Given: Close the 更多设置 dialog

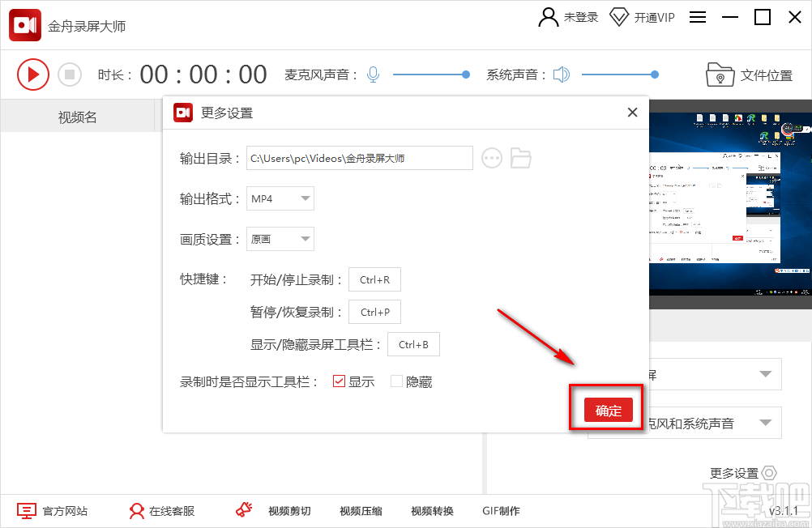Looking at the screenshot, I should point(632,113).
